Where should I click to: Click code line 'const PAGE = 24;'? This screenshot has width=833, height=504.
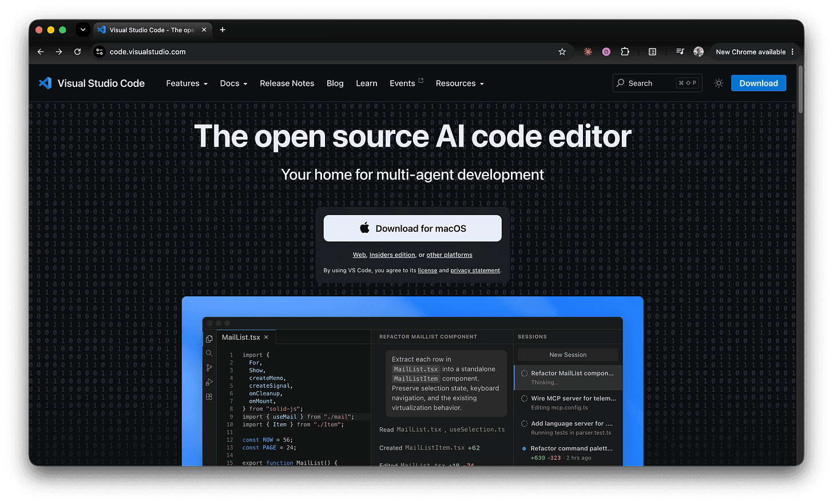pos(269,448)
